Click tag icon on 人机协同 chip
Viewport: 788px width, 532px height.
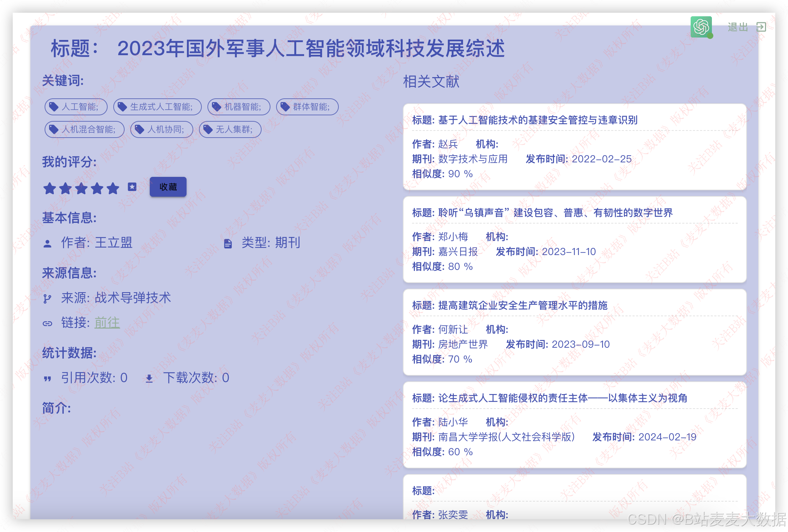click(x=139, y=129)
